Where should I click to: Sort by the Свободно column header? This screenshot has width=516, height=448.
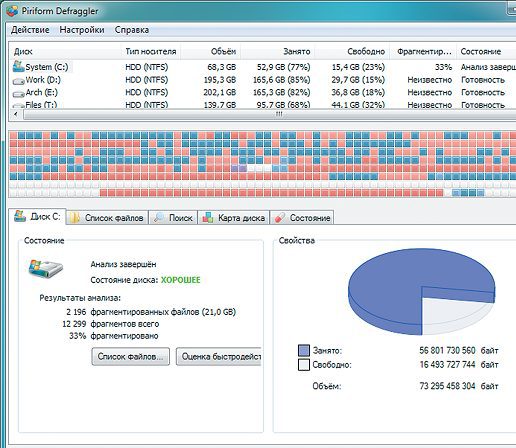pyautogui.click(x=352, y=51)
